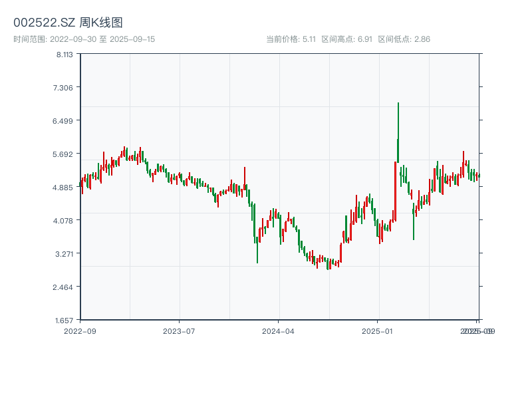Click the 2.464 price axis label
The height and width of the screenshot is (399, 532).
pos(65,287)
